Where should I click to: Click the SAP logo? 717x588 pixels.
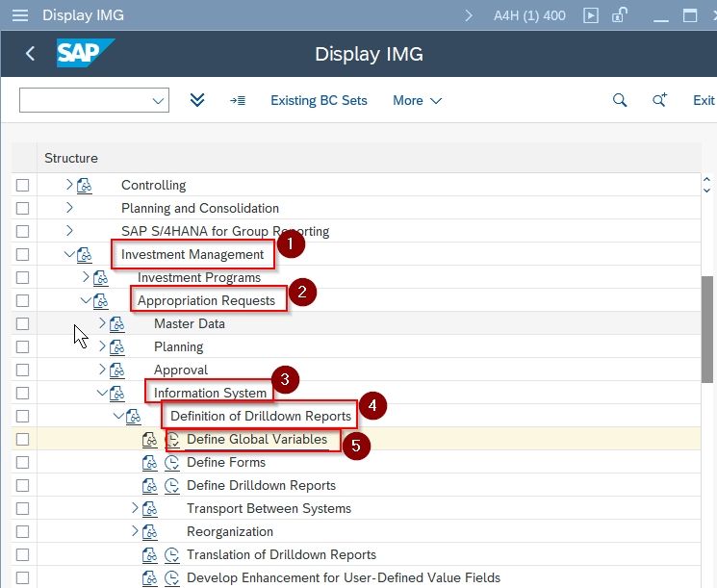[x=85, y=53]
